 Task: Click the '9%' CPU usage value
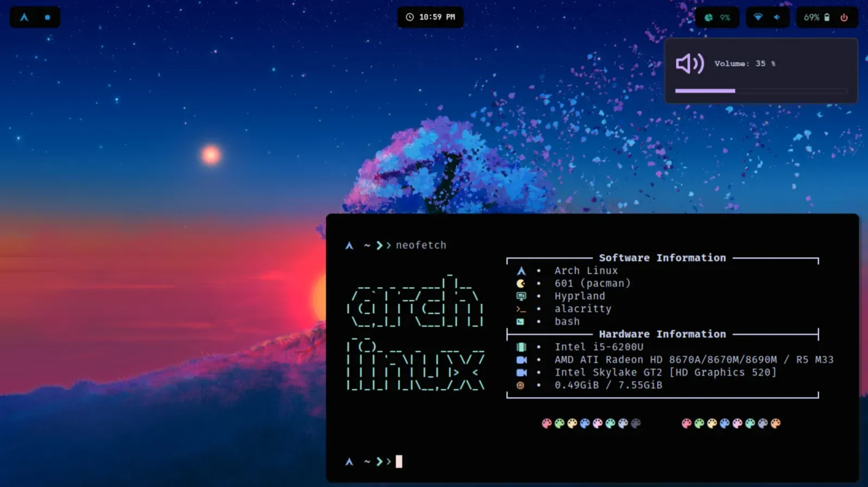[x=725, y=17]
